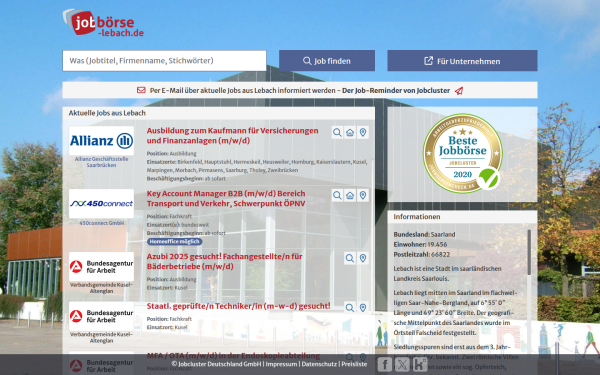Click the 'Postleitzahl: 66822' text

[422, 254]
